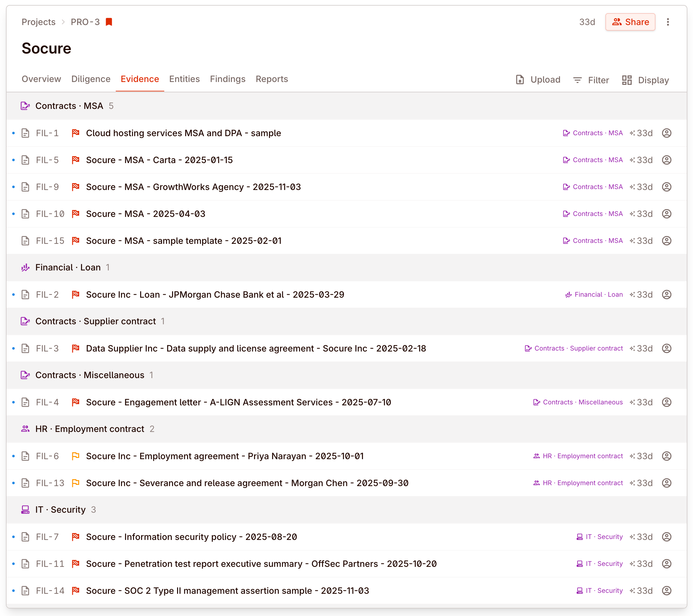The image size is (693, 616).
Task: Open the three-dot more options menu
Action: click(668, 22)
